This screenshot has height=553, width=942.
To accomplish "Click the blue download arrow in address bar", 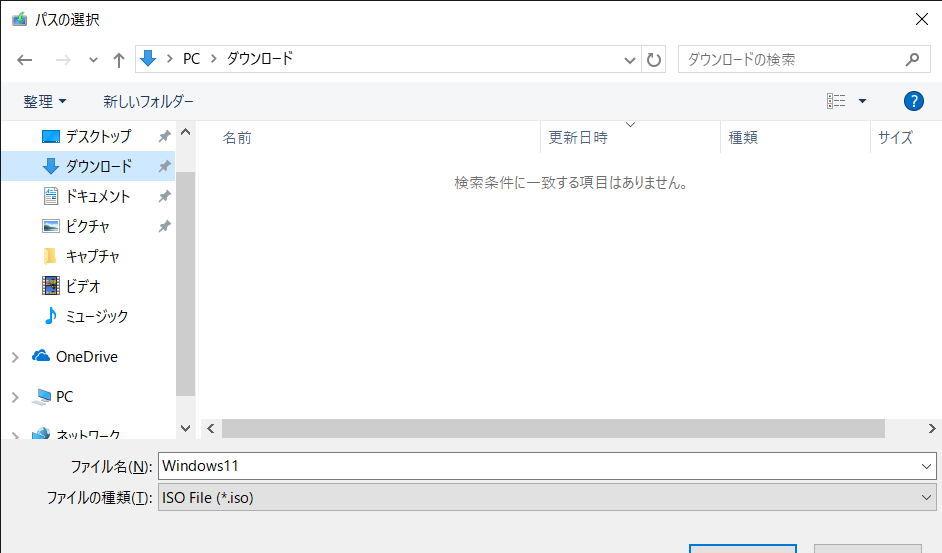I will tap(148, 58).
